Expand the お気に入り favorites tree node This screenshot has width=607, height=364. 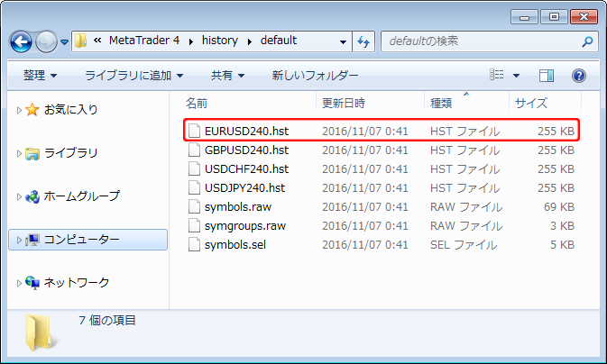pyautogui.click(x=19, y=110)
